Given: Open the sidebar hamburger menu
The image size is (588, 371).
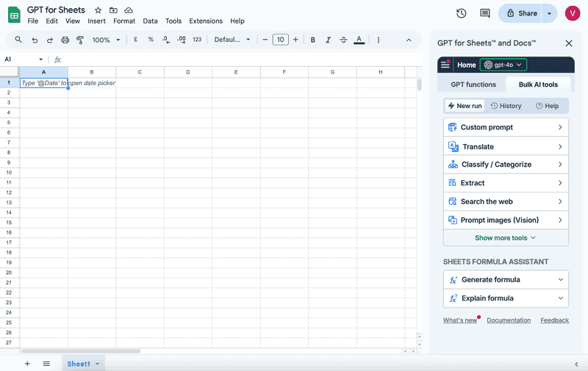Looking at the screenshot, I should (445, 65).
